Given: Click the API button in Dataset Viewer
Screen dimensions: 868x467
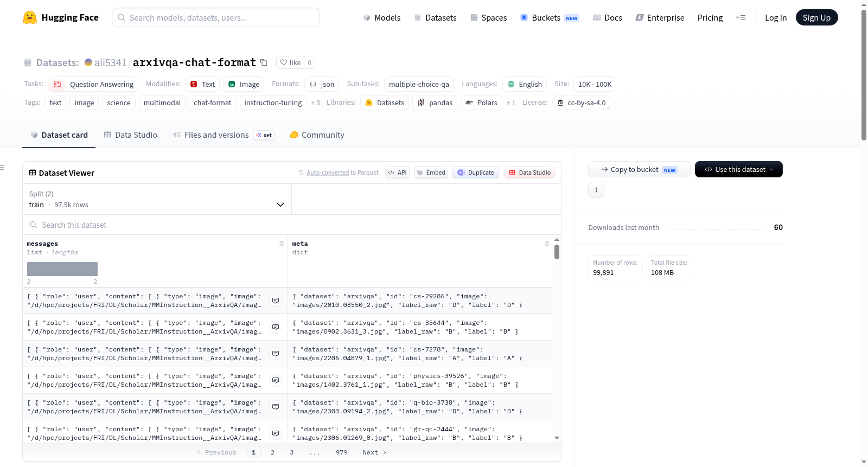Looking at the screenshot, I should 397,172.
